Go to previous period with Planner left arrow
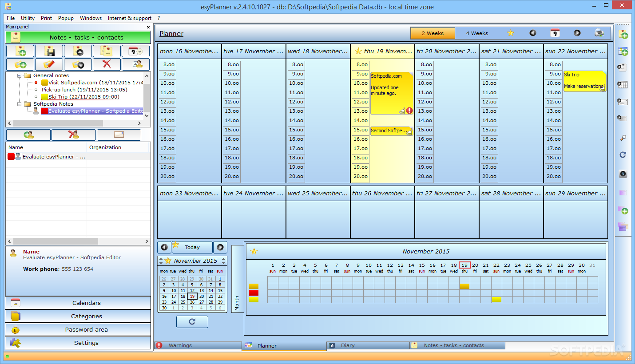This screenshot has height=364, width=635. [532, 33]
